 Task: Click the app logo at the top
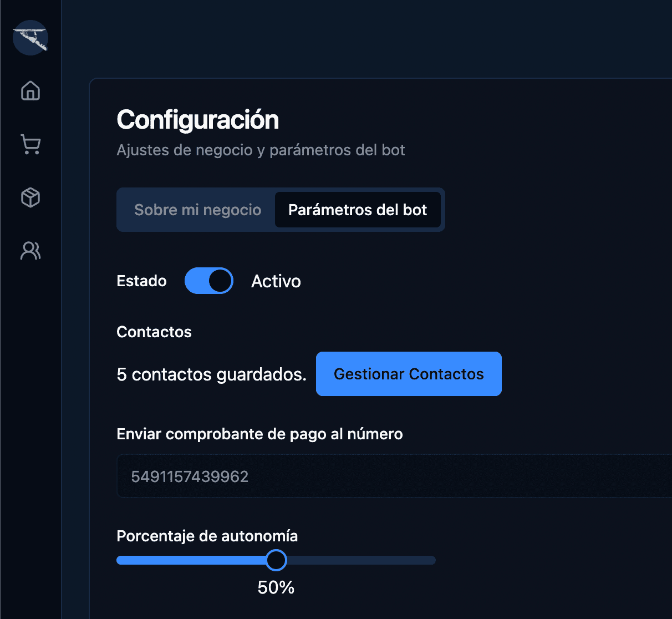coord(30,38)
